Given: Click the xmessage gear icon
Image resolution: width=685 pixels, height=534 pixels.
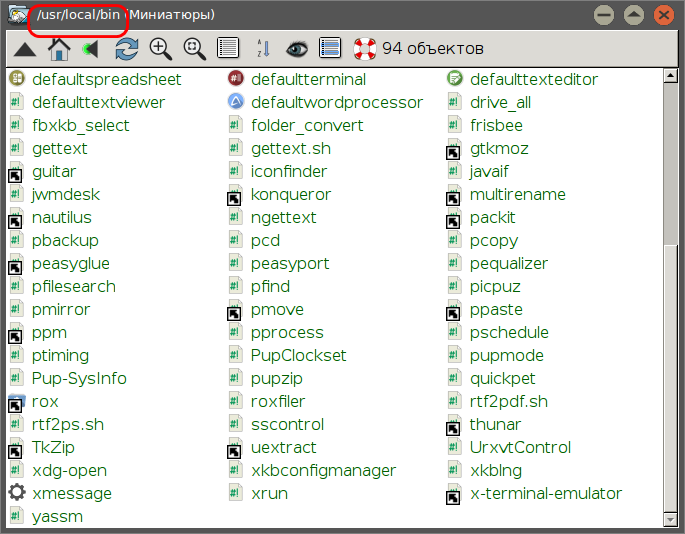Looking at the screenshot, I should [17, 492].
